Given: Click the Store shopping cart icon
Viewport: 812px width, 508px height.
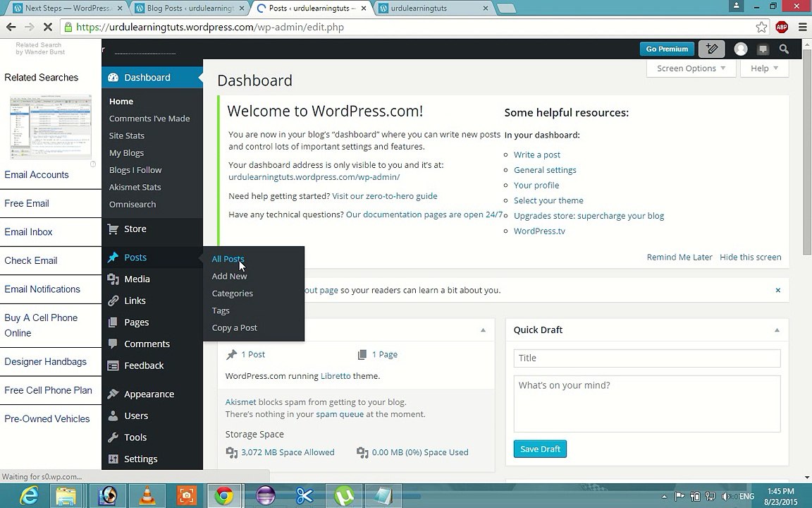Looking at the screenshot, I should pyautogui.click(x=113, y=229).
